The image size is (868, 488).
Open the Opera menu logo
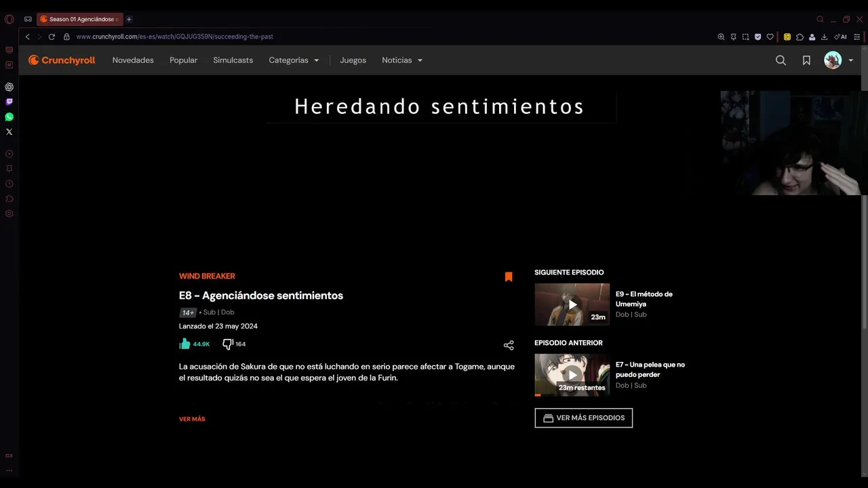point(9,19)
